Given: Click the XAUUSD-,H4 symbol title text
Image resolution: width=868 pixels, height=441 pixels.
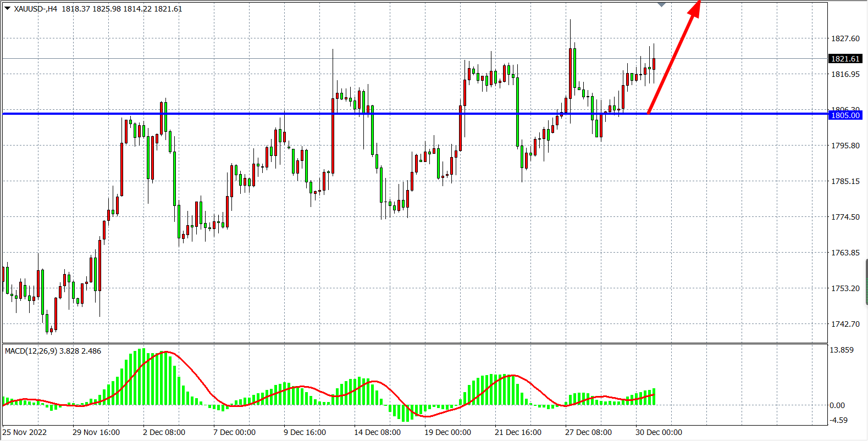Looking at the screenshot, I should (x=35, y=9).
